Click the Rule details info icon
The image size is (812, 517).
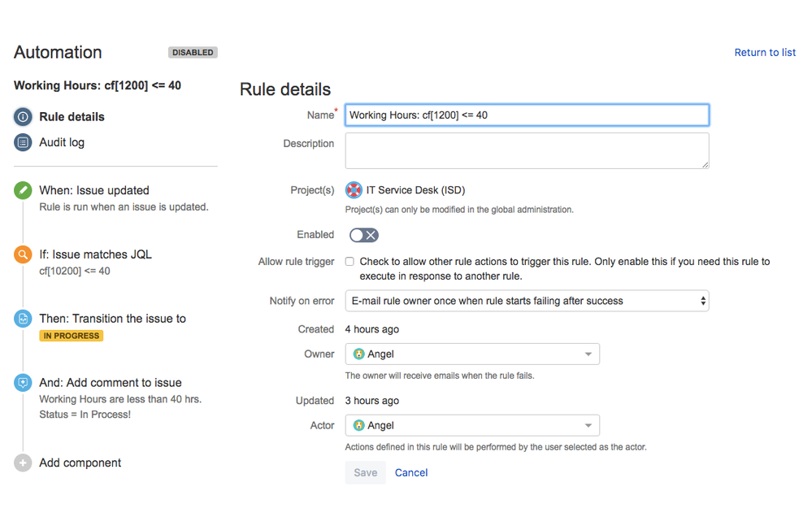(23, 116)
